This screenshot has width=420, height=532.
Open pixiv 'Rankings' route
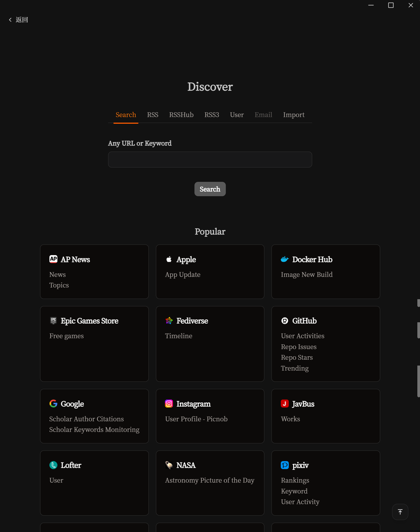pos(295,480)
